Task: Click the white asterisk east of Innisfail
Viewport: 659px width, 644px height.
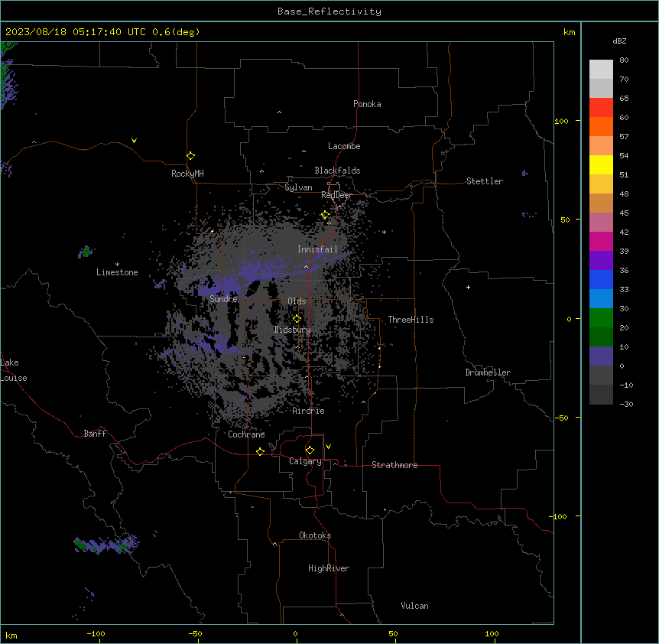Action: pos(384,232)
